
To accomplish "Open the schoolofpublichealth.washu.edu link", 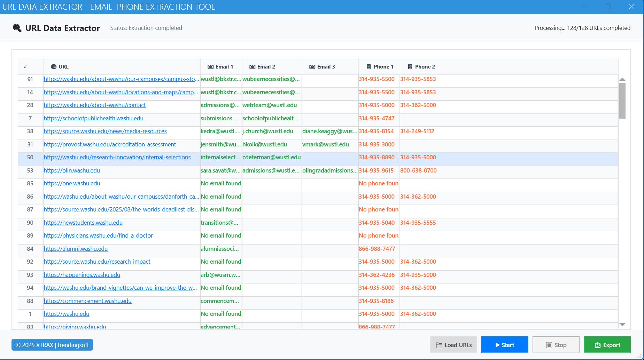I will click(93, 118).
